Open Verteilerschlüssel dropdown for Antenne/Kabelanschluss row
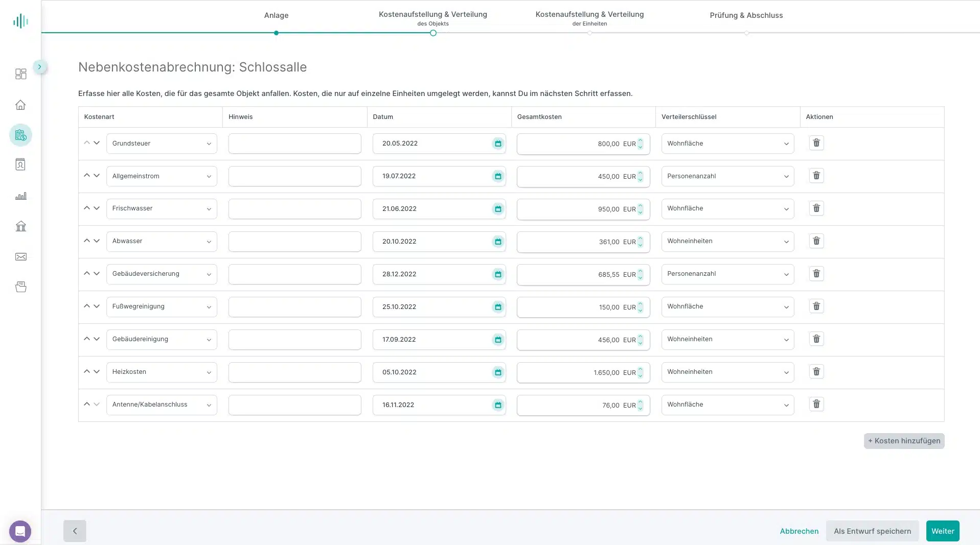 [x=727, y=405]
